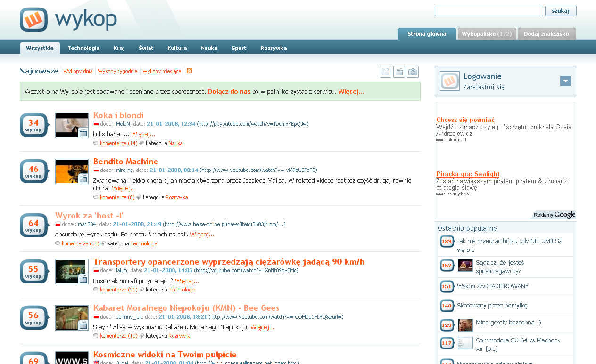Select the document page filter icon
Image resolution: width=596 pixels, height=364 pixels.
(x=385, y=72)
